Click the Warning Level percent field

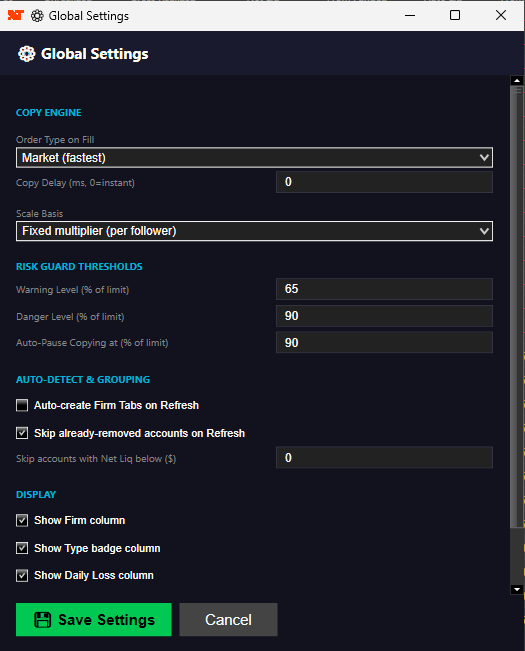pyautogui.click(x=384, y=289)
